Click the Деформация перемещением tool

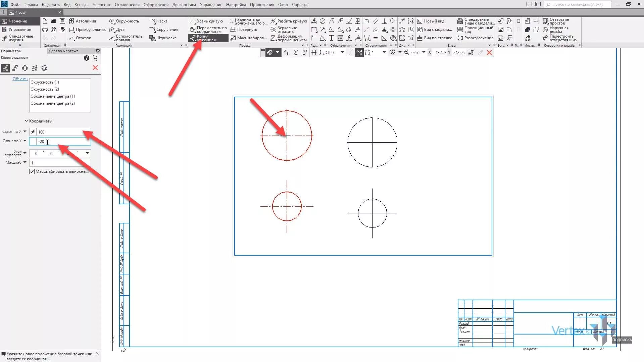point(289,38)
